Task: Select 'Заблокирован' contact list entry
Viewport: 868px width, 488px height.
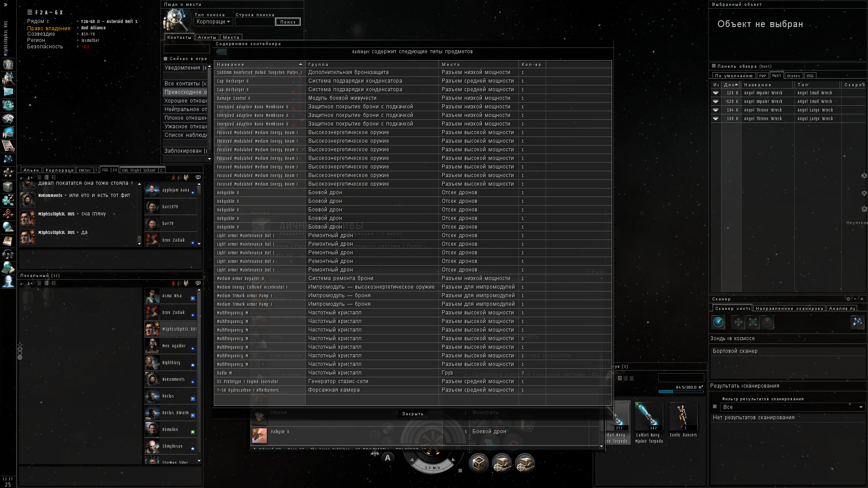Action: pos(186,151)
